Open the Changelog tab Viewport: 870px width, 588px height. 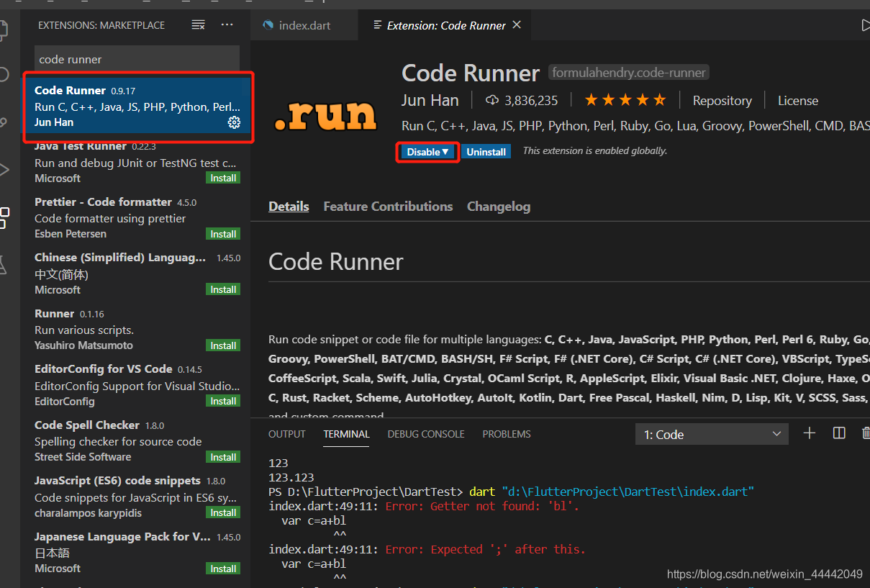tap(499, 207)
